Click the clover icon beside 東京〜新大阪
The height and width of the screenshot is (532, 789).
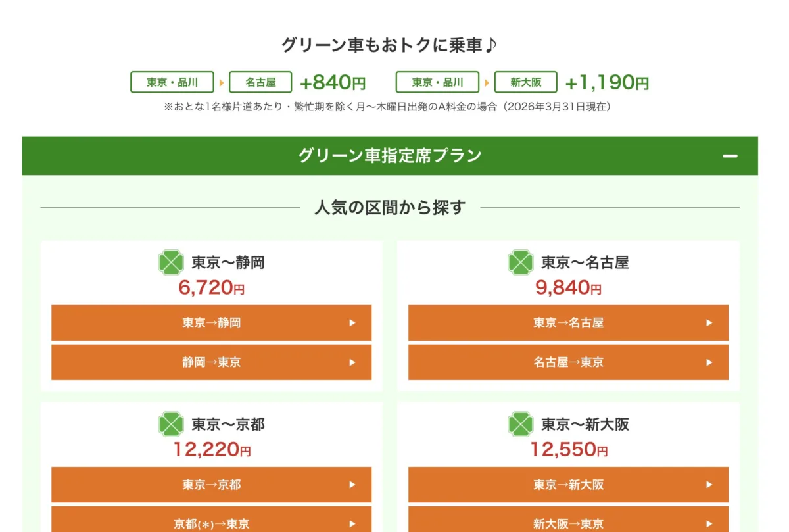point(521,424)
